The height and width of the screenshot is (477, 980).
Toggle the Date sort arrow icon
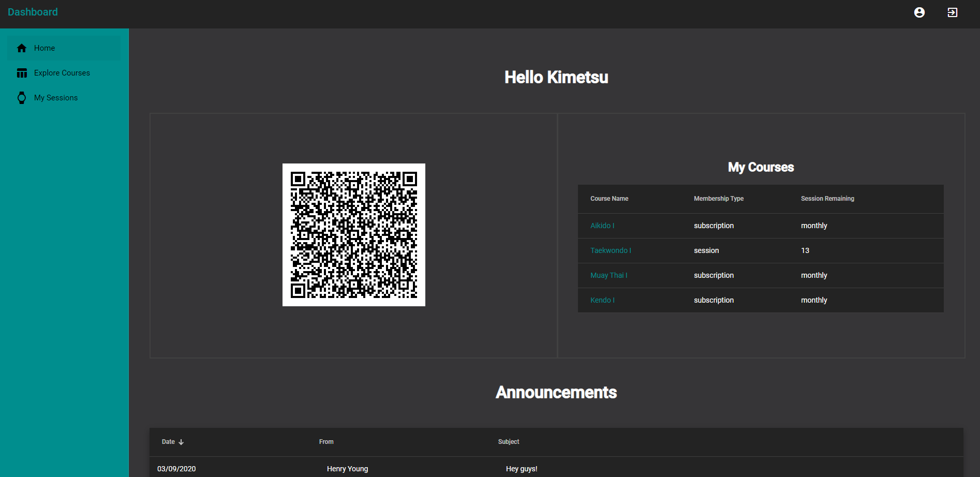181,442
